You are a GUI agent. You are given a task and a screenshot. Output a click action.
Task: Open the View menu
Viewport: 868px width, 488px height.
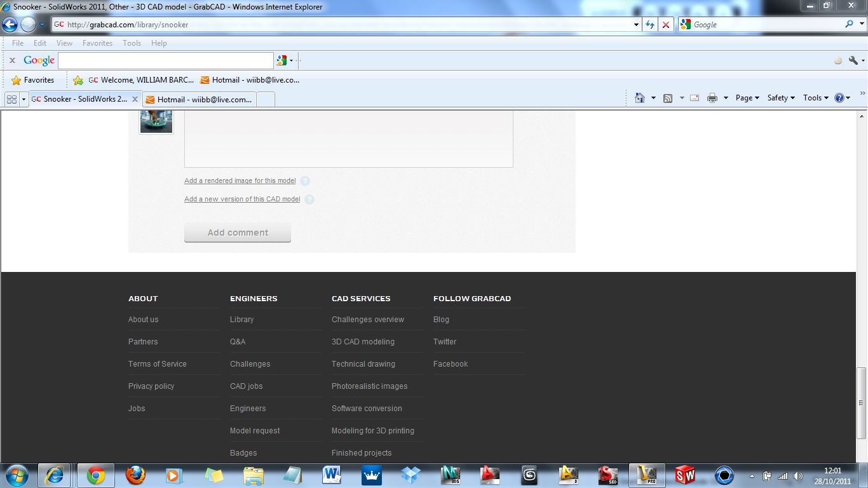point(65,43)
